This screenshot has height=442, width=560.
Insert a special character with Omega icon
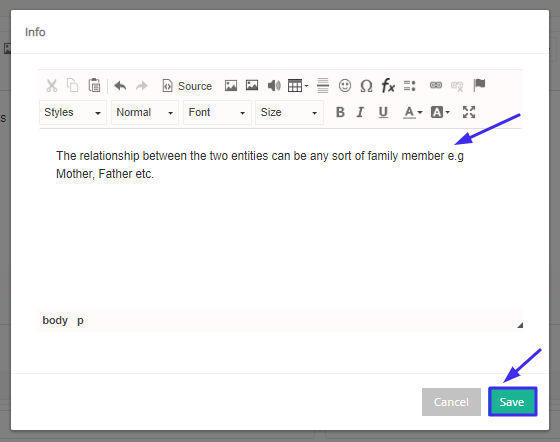pyautogui.click(x=366, y=86)
